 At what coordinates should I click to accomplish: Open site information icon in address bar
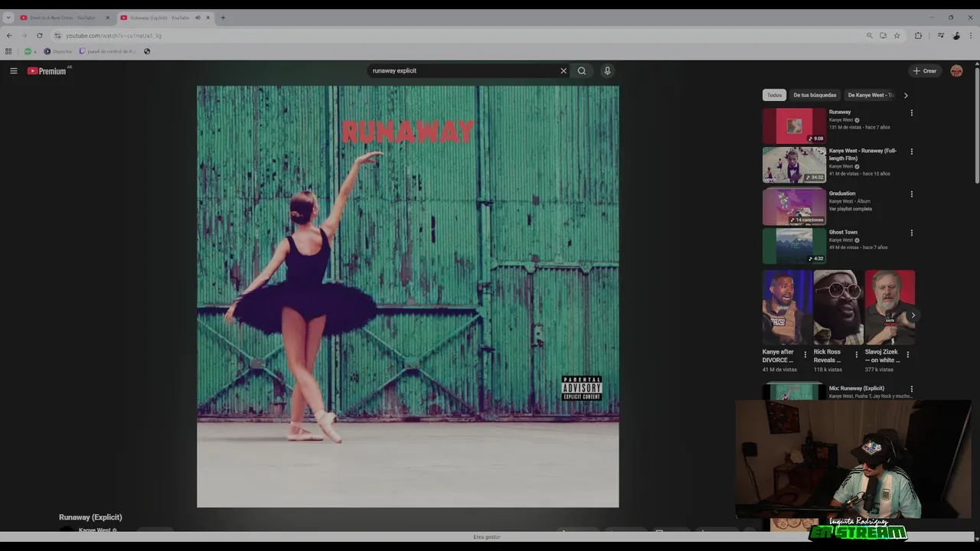(57, 35)
